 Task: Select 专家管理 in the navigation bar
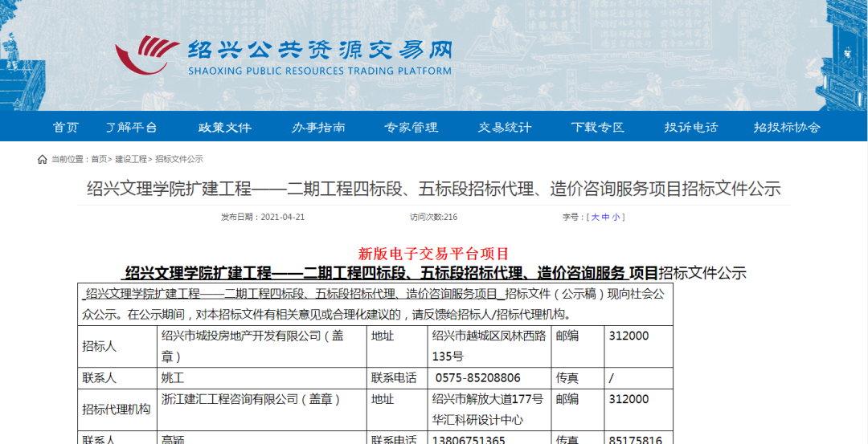point(411,127)
